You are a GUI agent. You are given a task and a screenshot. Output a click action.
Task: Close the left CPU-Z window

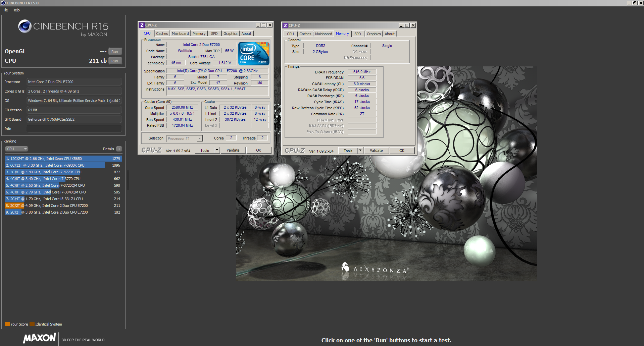[270, 25]
